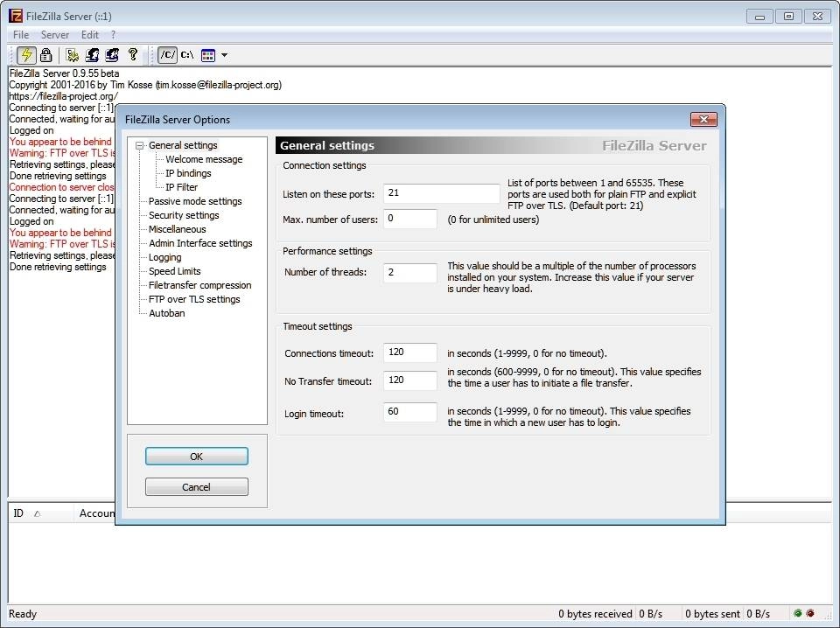Click the No Transfer timeout field
Screen dimensions: 840x628
(410, 380)
